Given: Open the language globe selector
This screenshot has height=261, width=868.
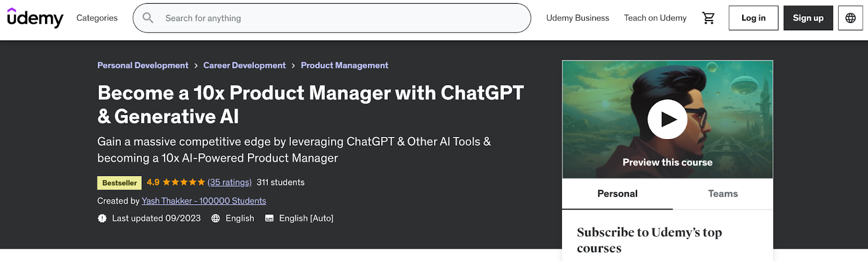Looking at the screenshot, I should pos(850,18).
